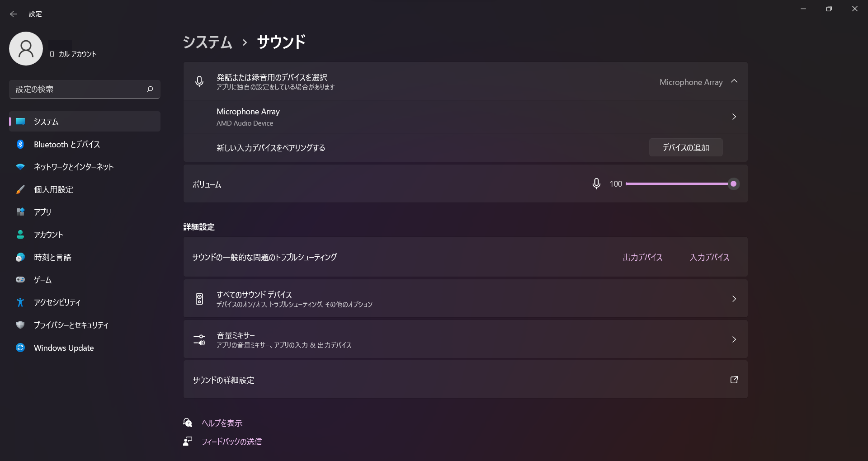Screen dimensions: 868x461
Task: Click the System monitor icon in sidebar
Action: 20,122
